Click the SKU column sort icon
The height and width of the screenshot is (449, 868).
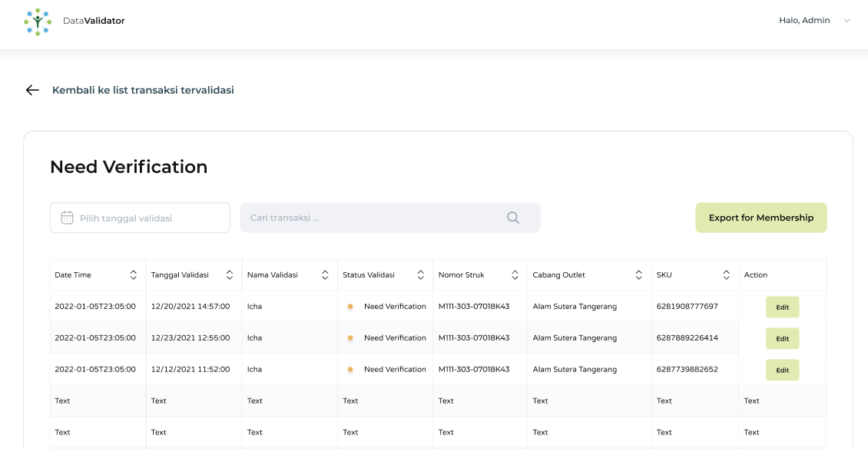point(726,274)
